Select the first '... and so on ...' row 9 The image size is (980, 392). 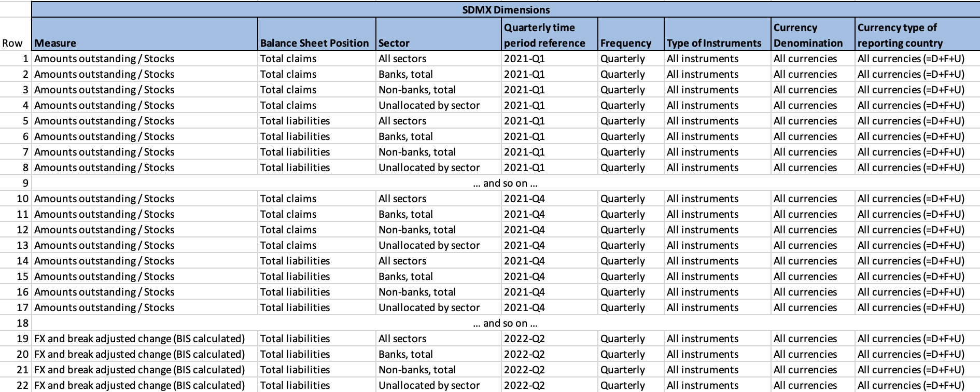505,183
